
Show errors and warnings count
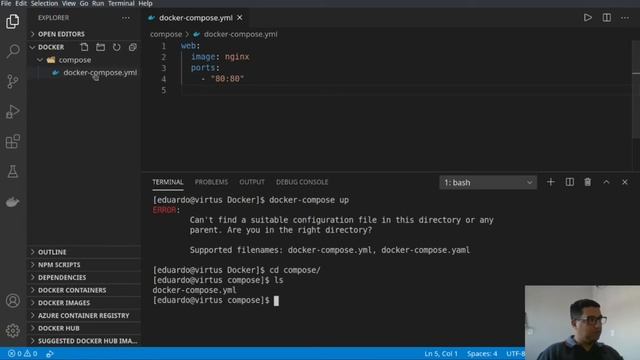pos(23,353)
